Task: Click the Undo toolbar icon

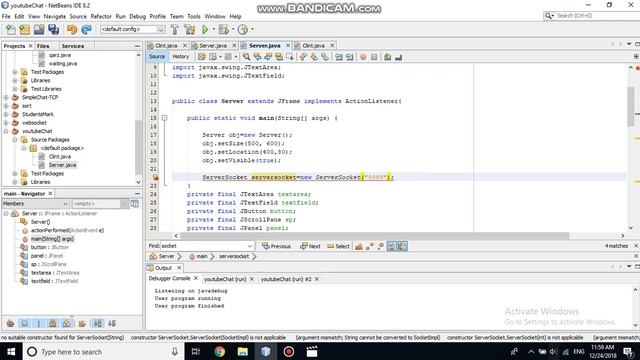Action: click(x=72, y=29)
